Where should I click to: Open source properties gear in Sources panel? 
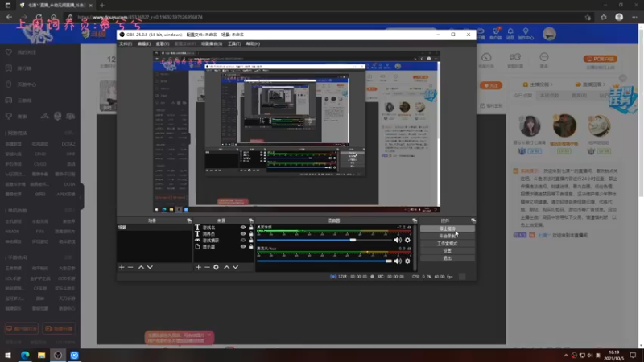[216, 267]
